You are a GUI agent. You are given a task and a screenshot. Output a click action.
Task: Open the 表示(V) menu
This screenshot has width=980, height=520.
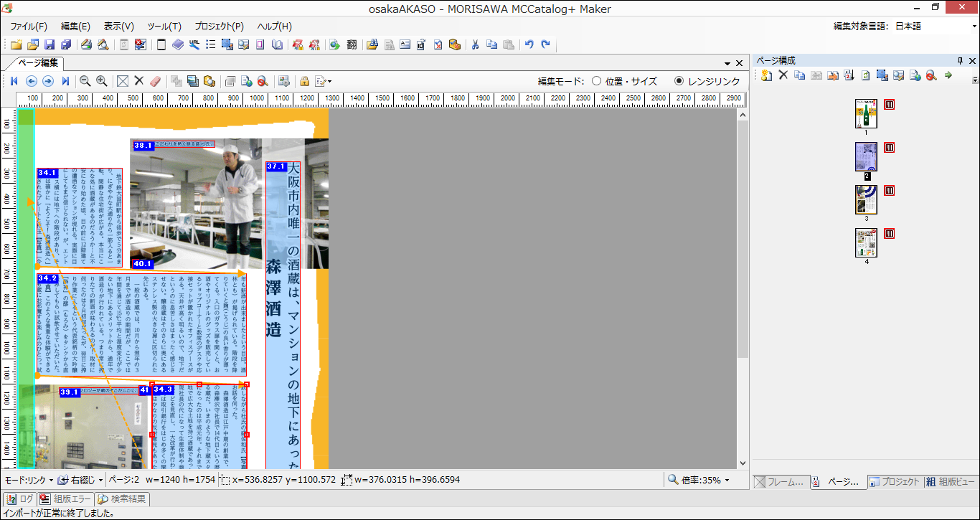[119, 27]
